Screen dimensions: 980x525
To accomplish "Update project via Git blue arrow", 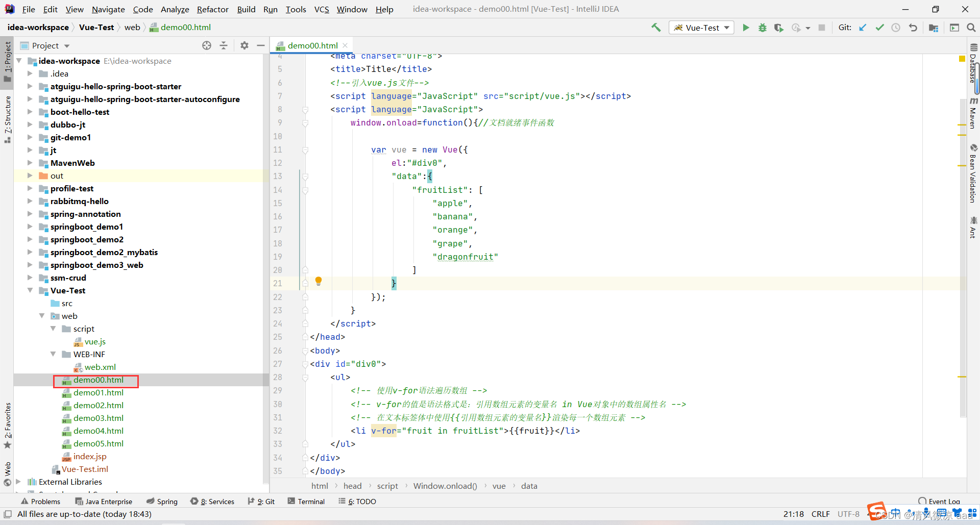I will (863, 28).
